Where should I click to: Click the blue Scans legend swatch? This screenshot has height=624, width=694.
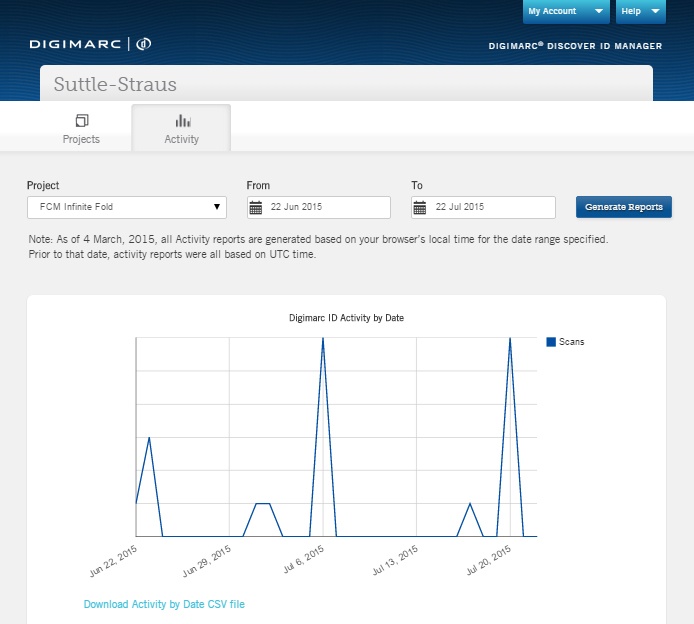tap(551, 342)
